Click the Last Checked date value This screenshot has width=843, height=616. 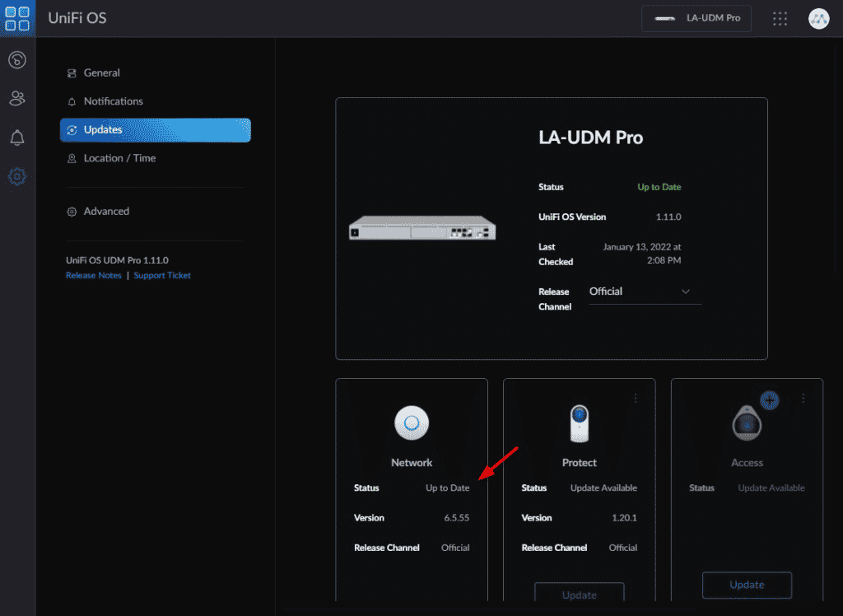pos(642,254)
